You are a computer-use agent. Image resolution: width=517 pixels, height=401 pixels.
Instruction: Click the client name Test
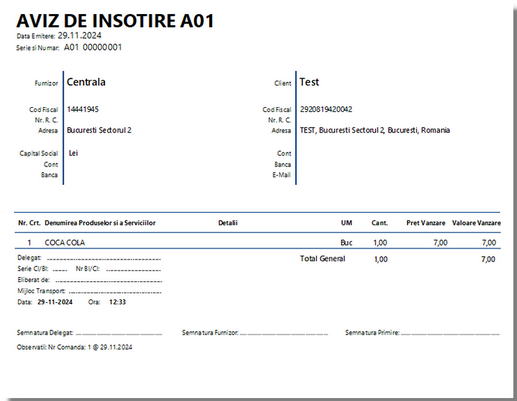click(309, 82)
